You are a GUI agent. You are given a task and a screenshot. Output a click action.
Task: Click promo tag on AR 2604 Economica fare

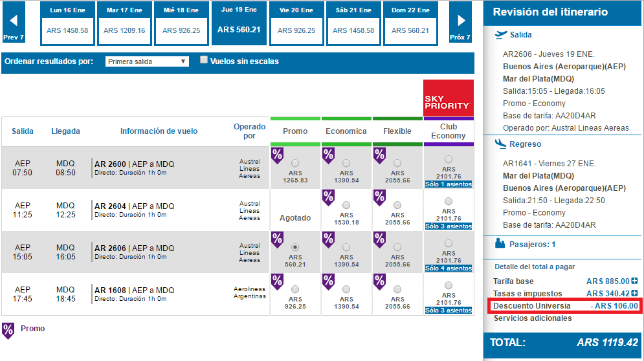[328, 198]
